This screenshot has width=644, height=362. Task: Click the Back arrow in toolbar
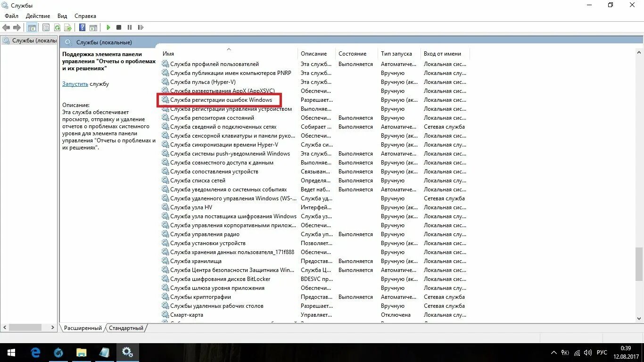coord(6,28)
